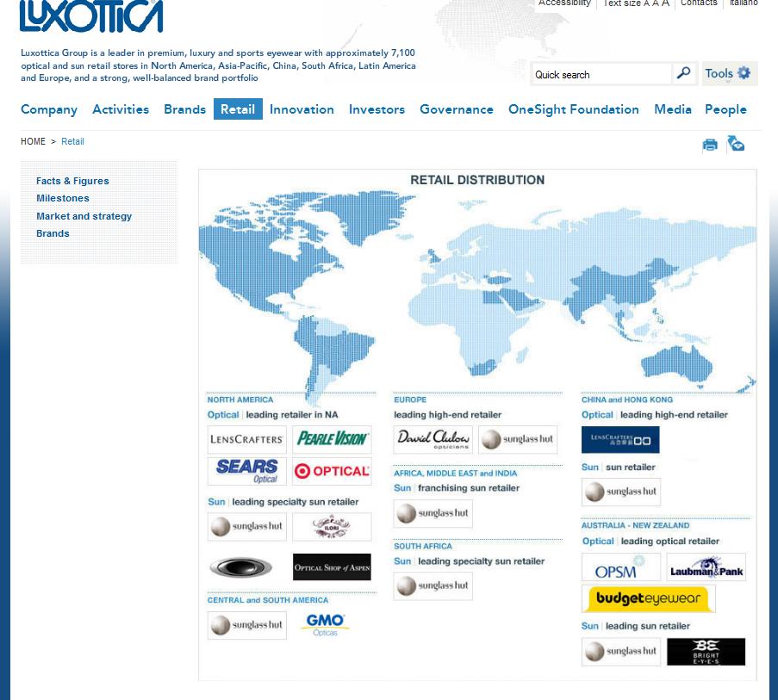Open the People menu
This screenshot has width=778, height=700.
click(x=725, y=109)
